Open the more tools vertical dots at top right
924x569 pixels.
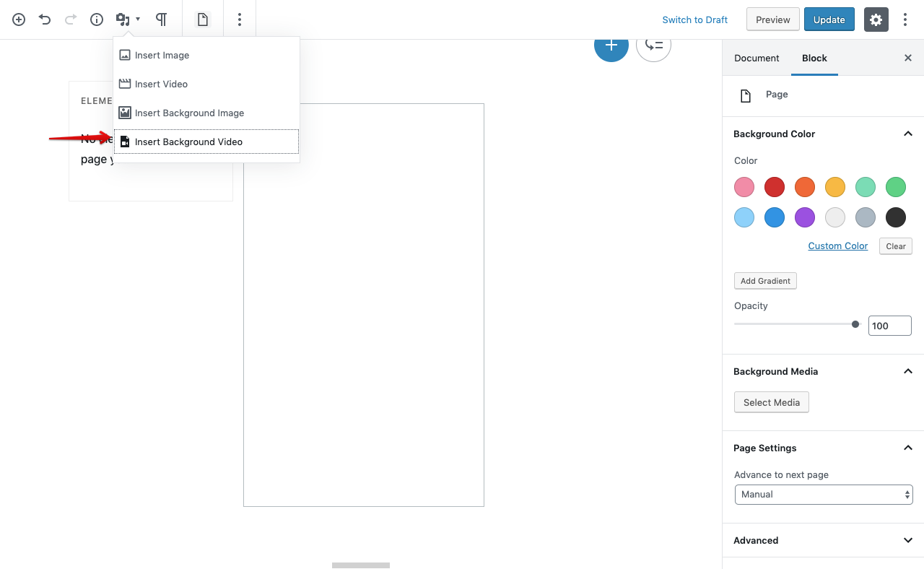tap(905, 19)
